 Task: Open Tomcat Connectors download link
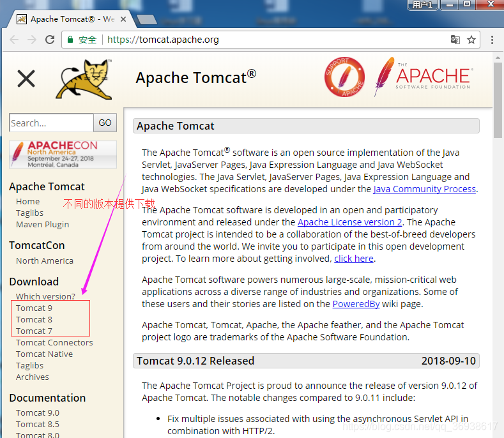pyautogui.click(x=54, y=343)
